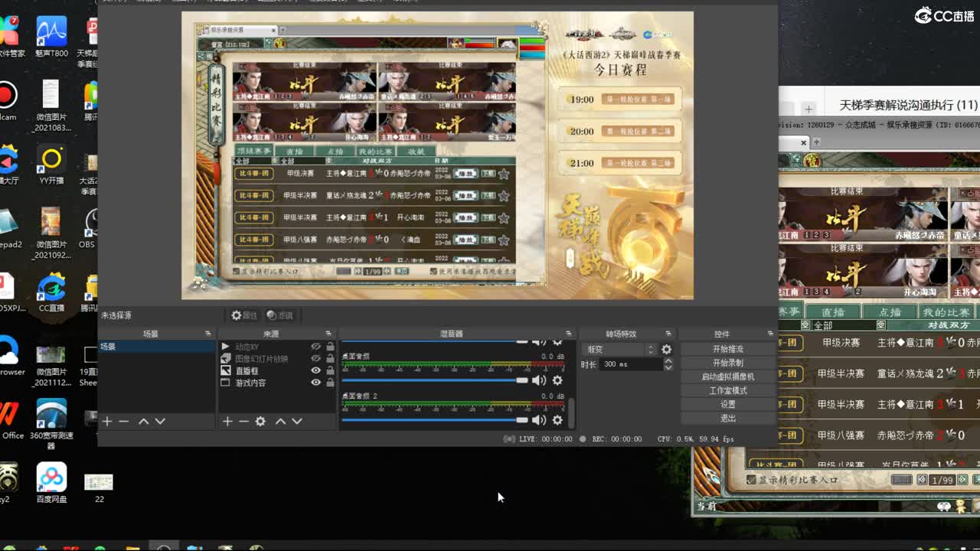This screenshot has width=980, height=551.
Task: Select the desktop file named 22
Action: pyautogui.click(x=99, y=487)
